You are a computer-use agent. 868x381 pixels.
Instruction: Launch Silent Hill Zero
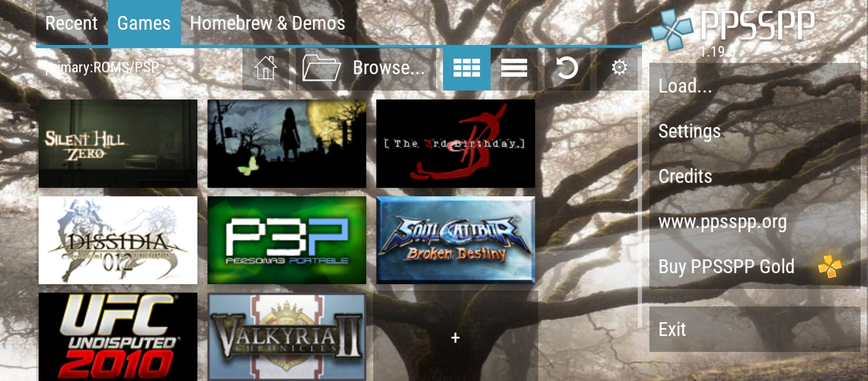tap(118, 143)
